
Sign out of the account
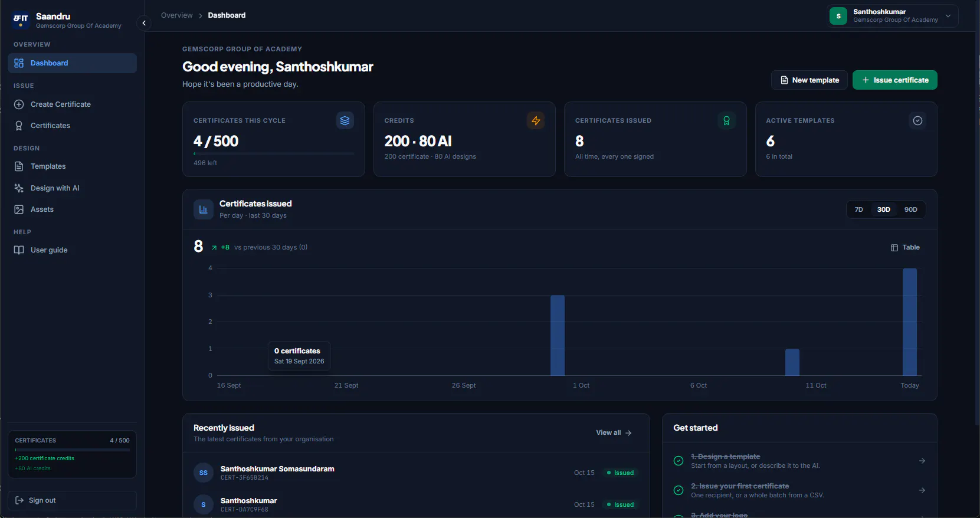click(x=72, y=500)
